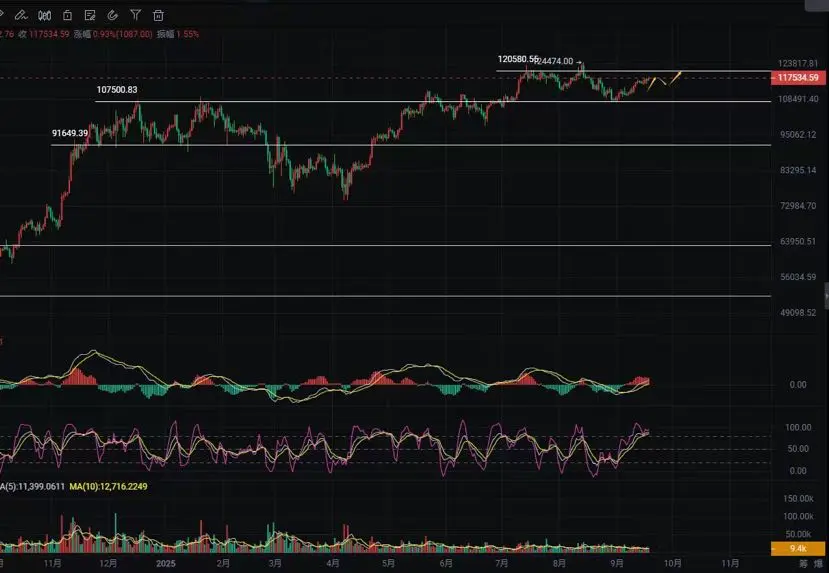Expand the collapsed right side panel arrow
Viewport: 829px width, 573px height.
pyautogui.click(x=826, y=296)
